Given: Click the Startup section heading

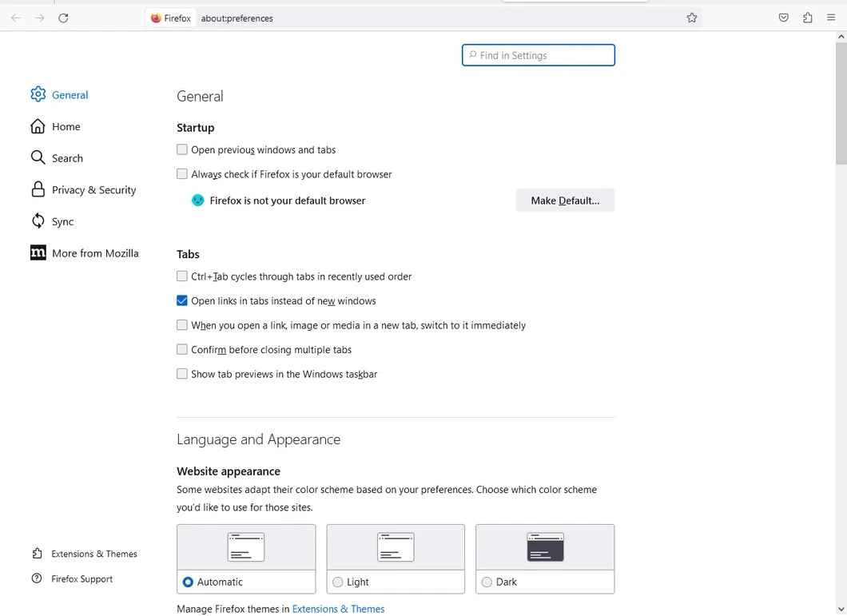Looking at the screenshot, I should click(196, 128).
